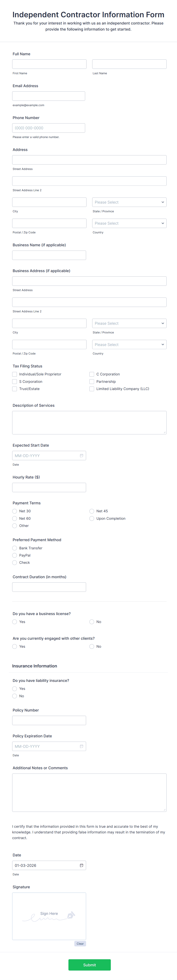Open the calendar picker for the certification Date

coord(82,865)
